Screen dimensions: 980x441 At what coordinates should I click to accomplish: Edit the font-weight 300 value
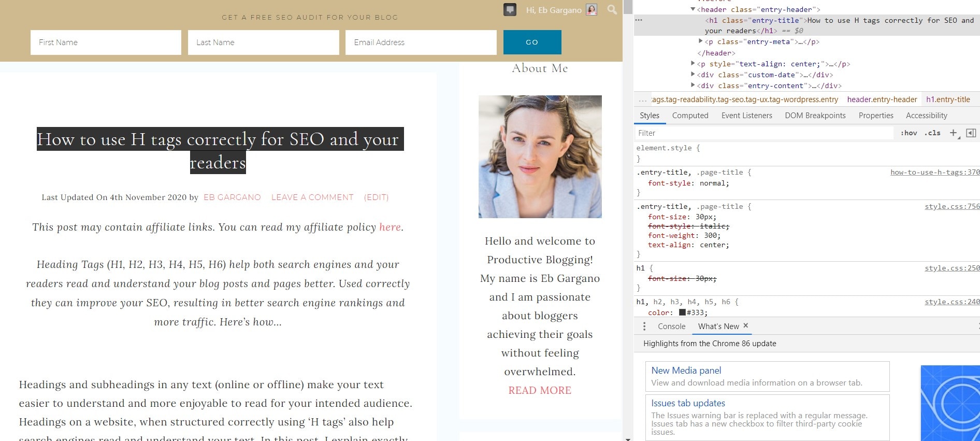tap(710, 235)
